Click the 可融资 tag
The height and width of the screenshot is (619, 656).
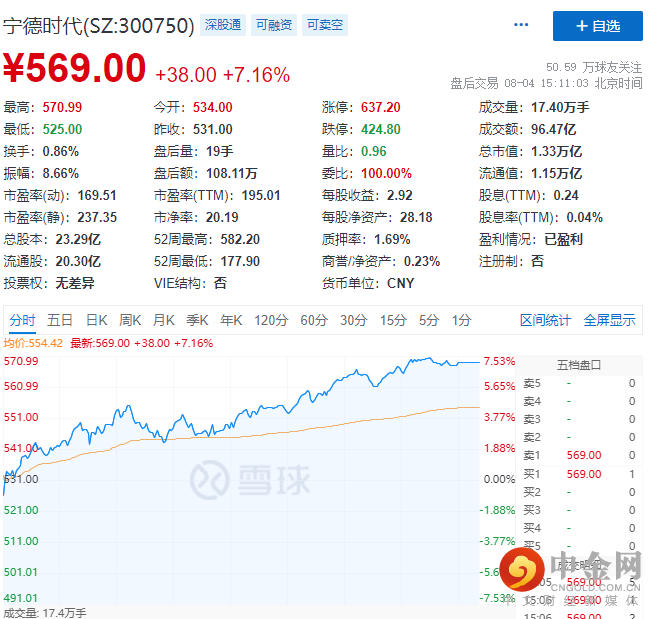coord(274,25)
